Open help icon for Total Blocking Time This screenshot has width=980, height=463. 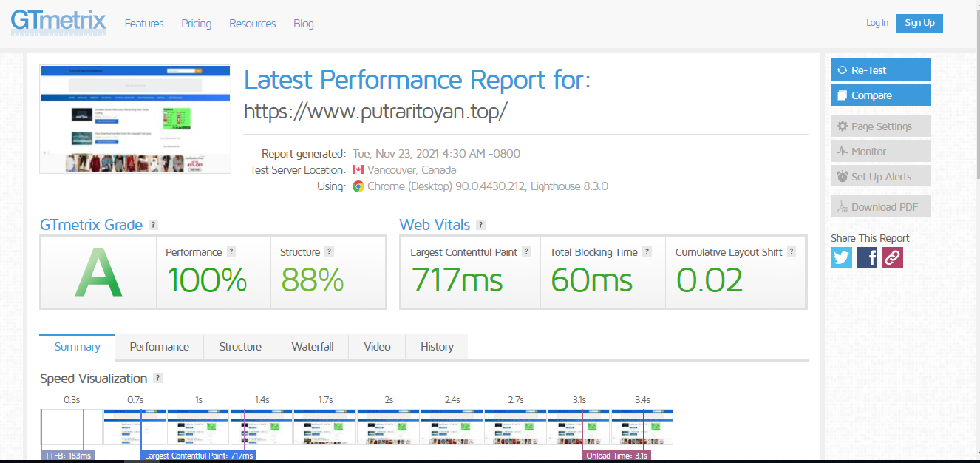coord(647,251)
